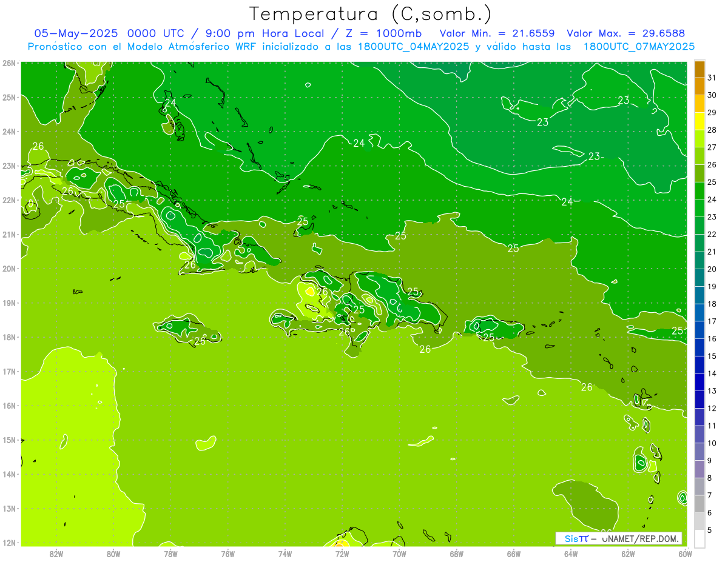The width and height of the screenshot is (728, 562).
Task: Click the 70W longitude label
Action: 399,554
